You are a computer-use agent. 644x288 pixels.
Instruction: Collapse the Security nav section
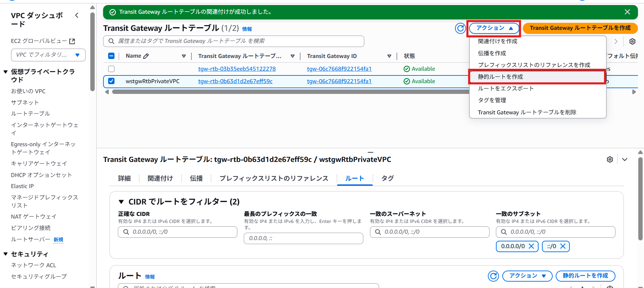(x=6, y=254)
